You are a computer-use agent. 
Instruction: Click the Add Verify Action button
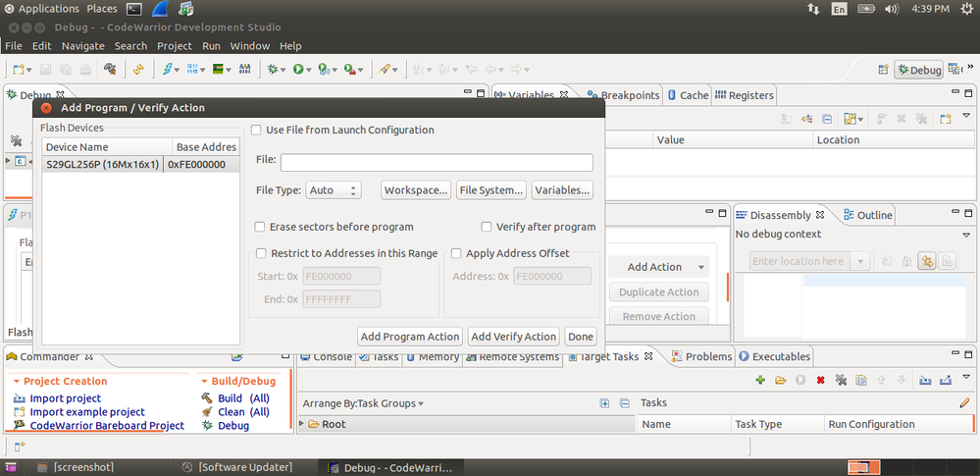point(514,337)
